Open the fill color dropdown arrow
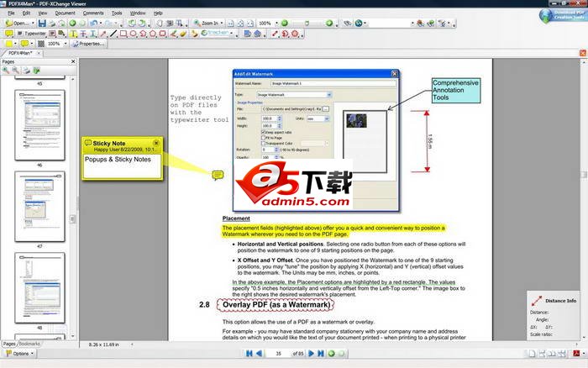588x368 pixels. click(15, 44)
